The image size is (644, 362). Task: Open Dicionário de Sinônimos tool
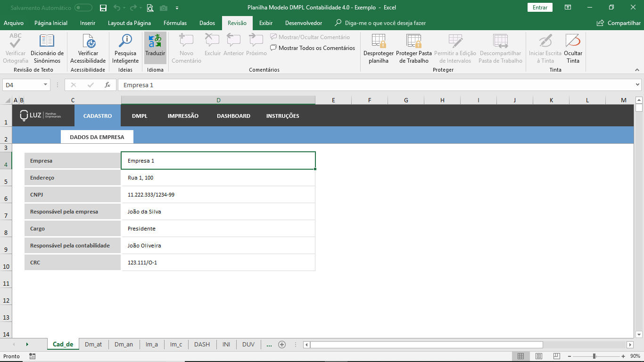pyautogui.click(x=47, y=49)
